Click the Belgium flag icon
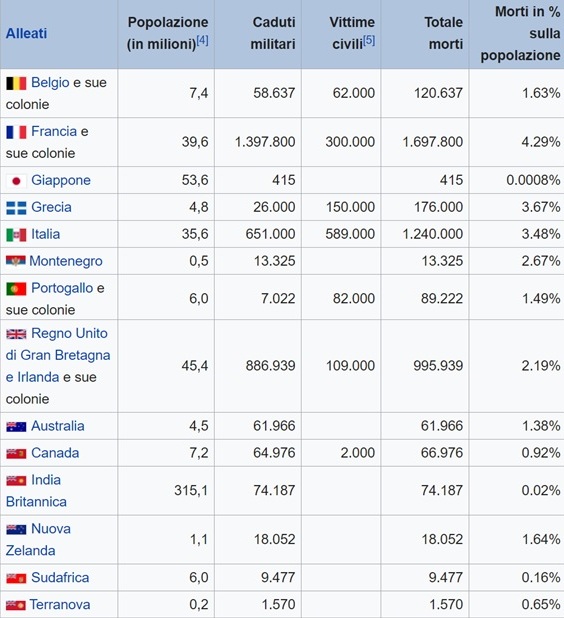The height and width of the screenshot is (618, 564). point(16,83)
